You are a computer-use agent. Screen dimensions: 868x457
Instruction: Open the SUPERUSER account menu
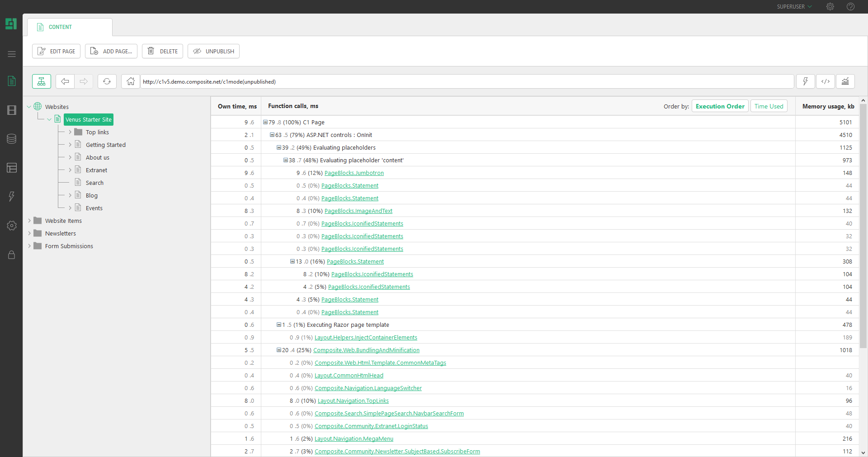click(x=793, y=6)
